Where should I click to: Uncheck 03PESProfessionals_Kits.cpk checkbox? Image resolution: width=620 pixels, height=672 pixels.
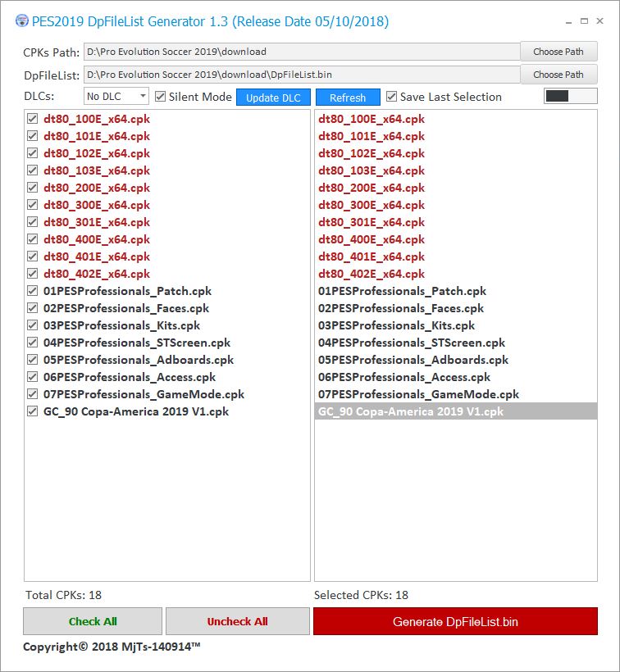click(32, 325)
